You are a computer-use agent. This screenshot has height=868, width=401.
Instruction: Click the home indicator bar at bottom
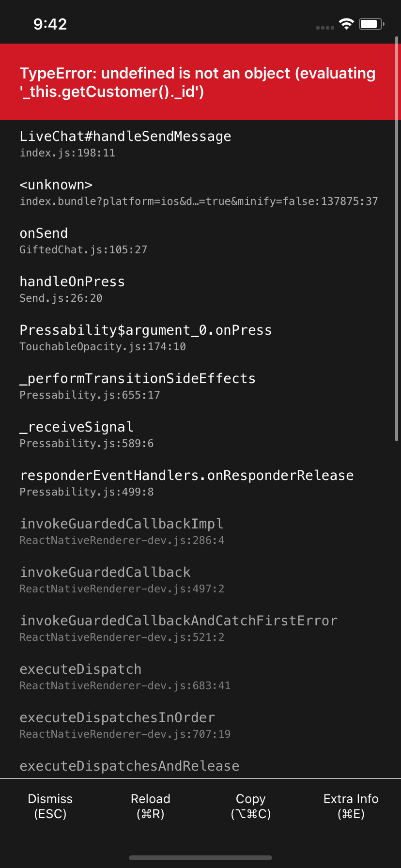coord(200,856)
